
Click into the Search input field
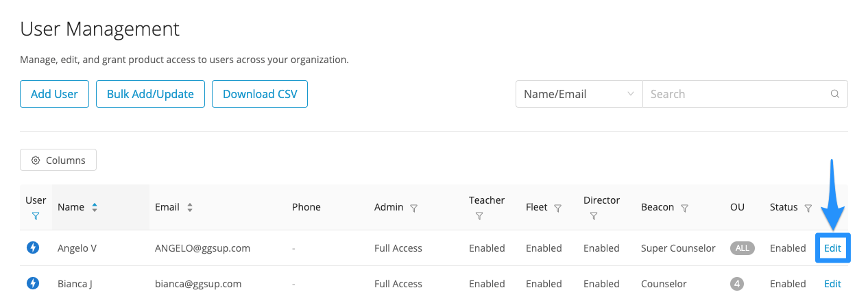coord(735,94)
